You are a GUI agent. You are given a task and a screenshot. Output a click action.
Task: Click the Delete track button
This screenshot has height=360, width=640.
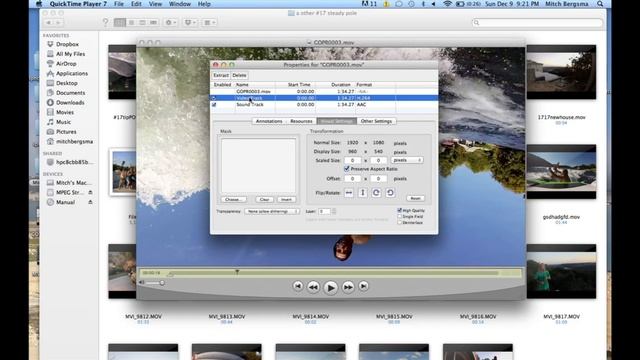point(239,76)
